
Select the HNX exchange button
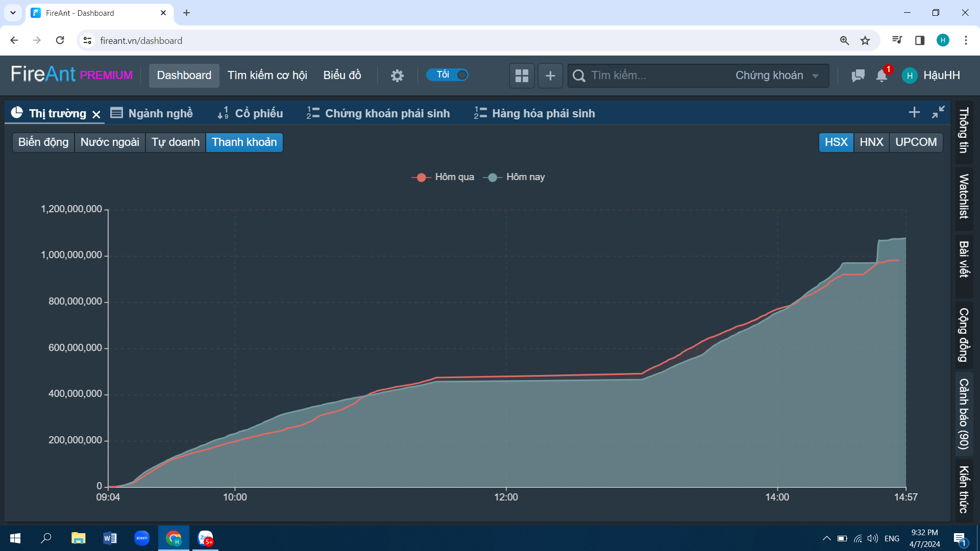[x=871, y=142]
